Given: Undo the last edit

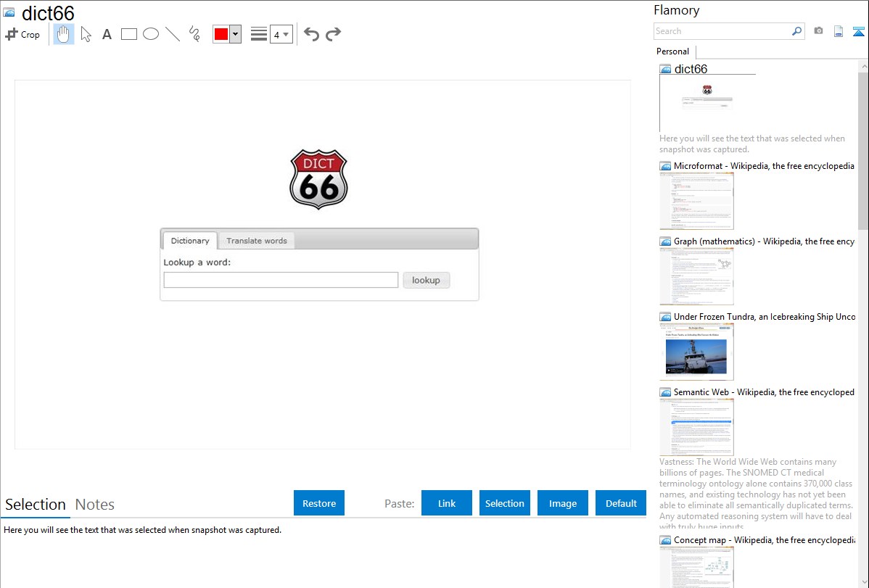Looking at the screenshot, I should 311,34.
